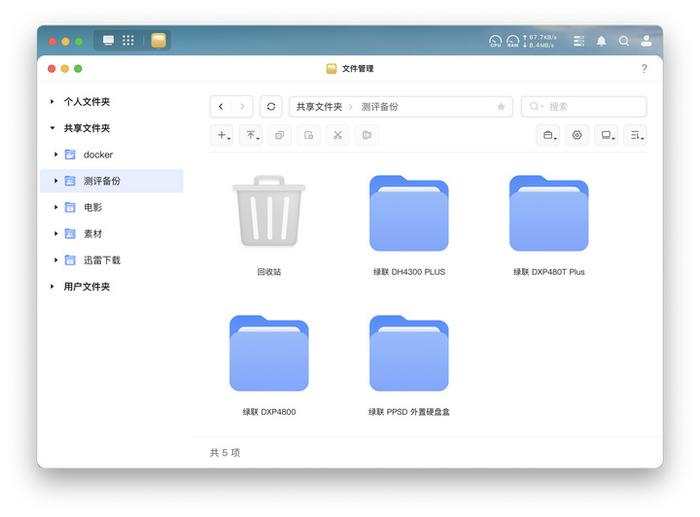
Task: Select 电影 shared folder
Action: [93, 207]
